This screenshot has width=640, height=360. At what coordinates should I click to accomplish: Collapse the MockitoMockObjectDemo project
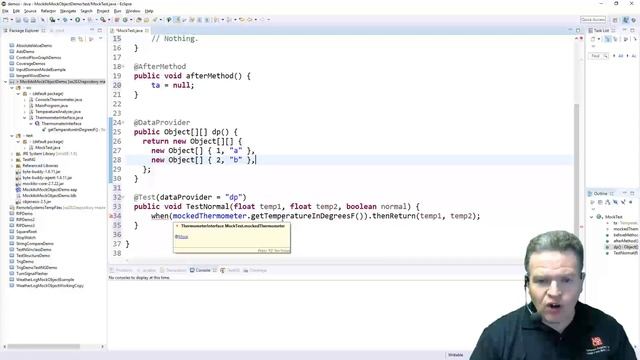(6, 82)
